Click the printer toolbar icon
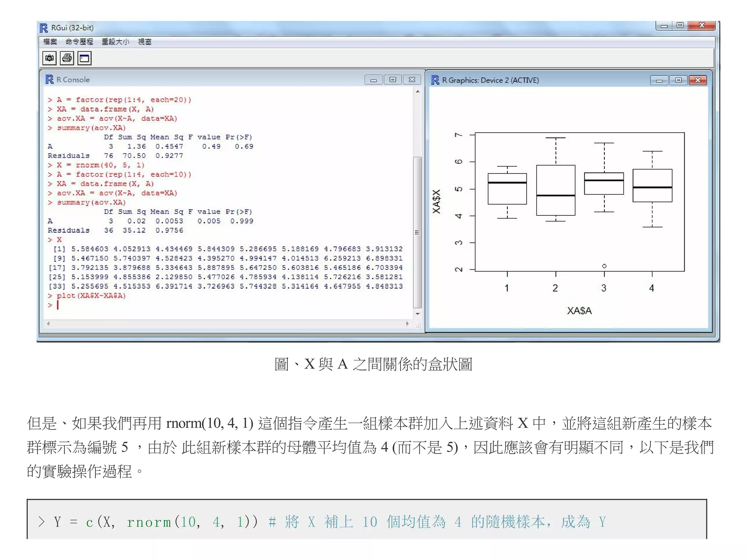Screen dimensions: 747x560 pyautogui.click(x=67, y=58)
